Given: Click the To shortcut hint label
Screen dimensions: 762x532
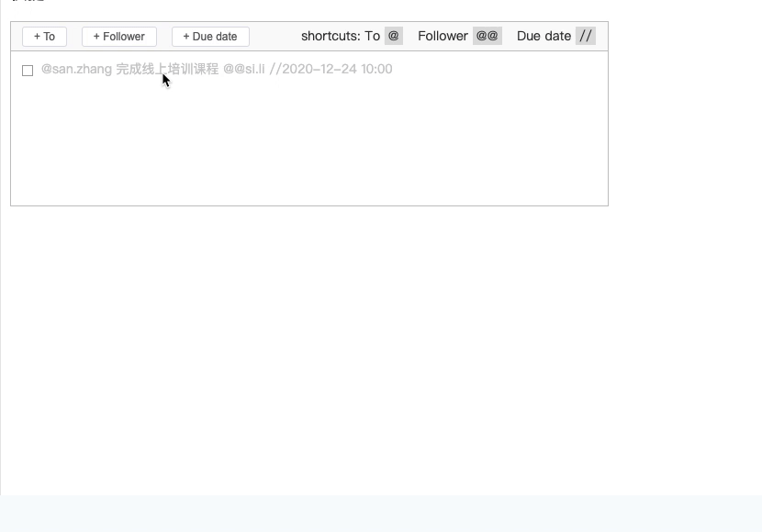Looking at the screenshot, I should pyautogui.click(x=371, y=35).
